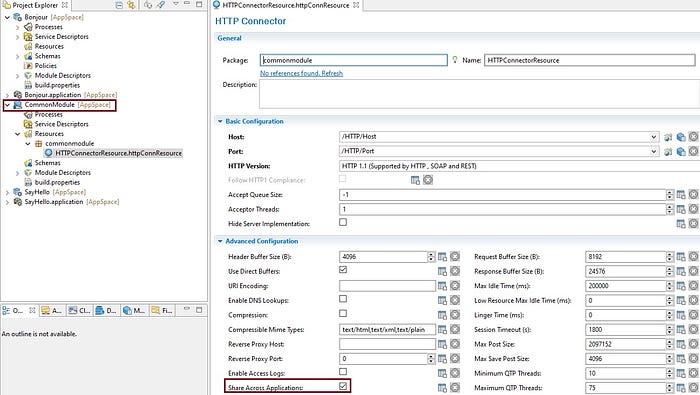Expand the SayHello project node
The image size is (700, 395).
tap(7, 192)
